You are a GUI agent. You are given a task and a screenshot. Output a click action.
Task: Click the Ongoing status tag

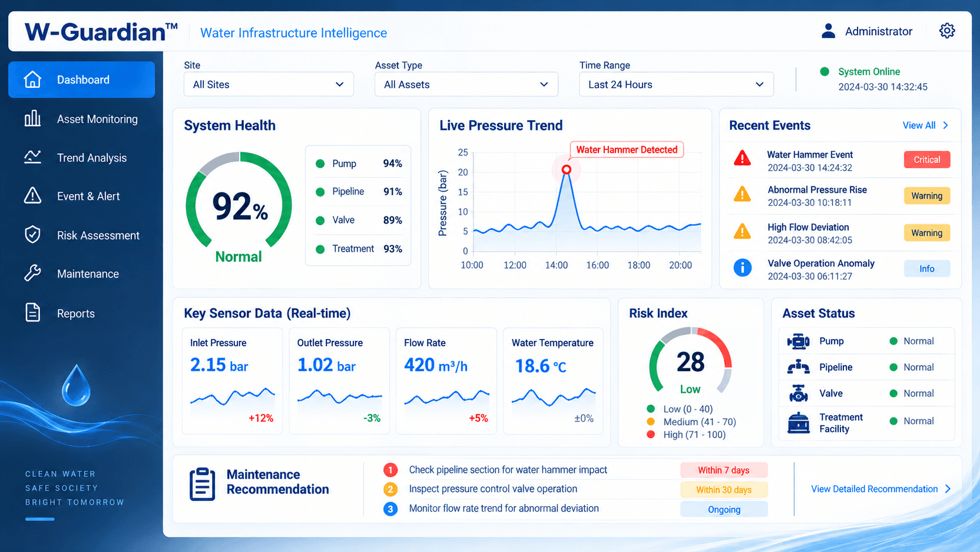tap(724, 509)
